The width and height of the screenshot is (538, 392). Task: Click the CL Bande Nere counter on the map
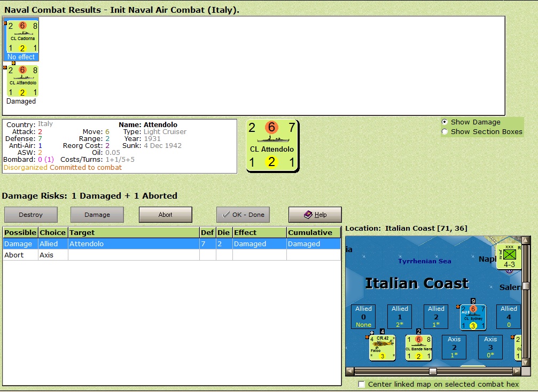pos(419,348)
